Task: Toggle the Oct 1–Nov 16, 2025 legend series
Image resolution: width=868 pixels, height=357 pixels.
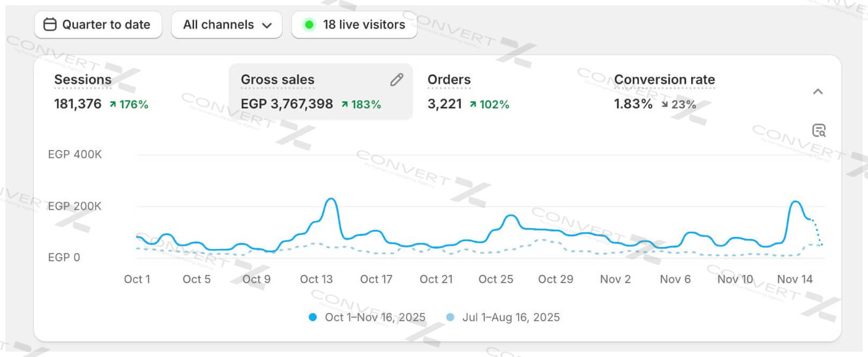Action: 375,317
